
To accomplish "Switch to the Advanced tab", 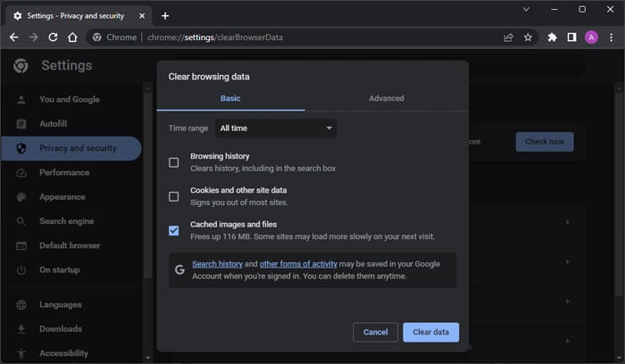I will (x=386, y=98).
